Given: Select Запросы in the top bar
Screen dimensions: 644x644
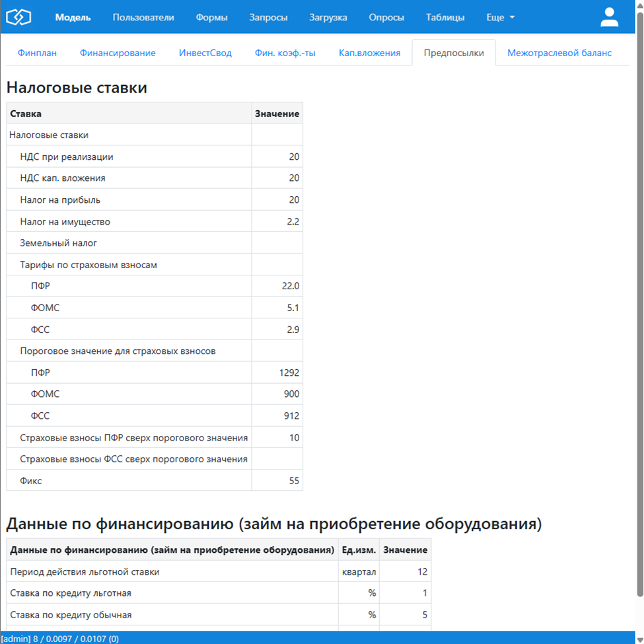Looking at the screenshot, I should point(268,17).
